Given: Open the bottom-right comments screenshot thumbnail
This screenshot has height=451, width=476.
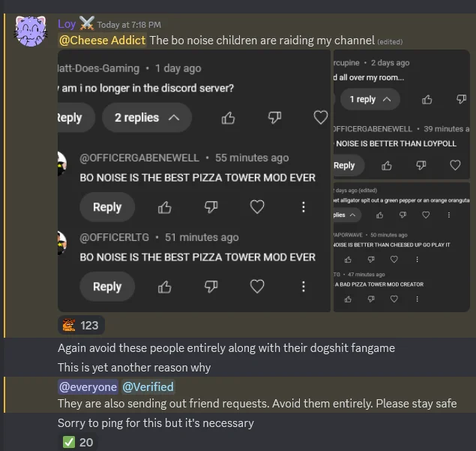Looking at the screenshot, I should tap(401, 246).
